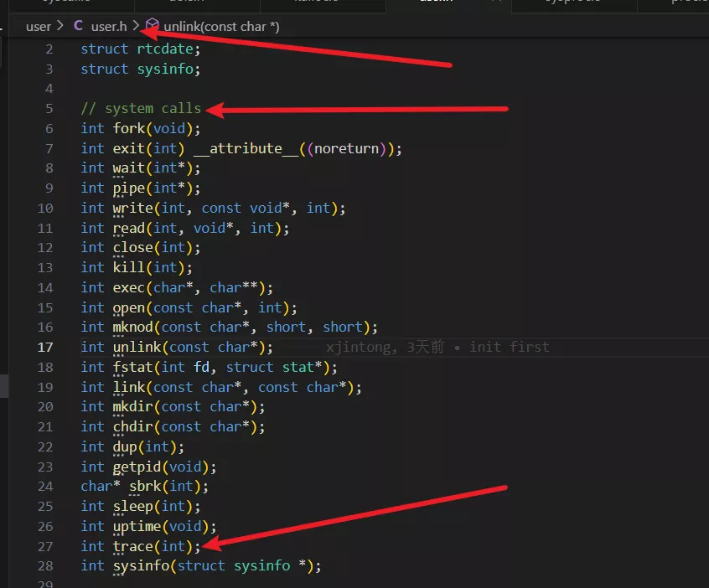Image resolution: width=709 pixels, height=588 pixels.
Task: Click sysinfo function name on line 28
Action: pos(141,566)
